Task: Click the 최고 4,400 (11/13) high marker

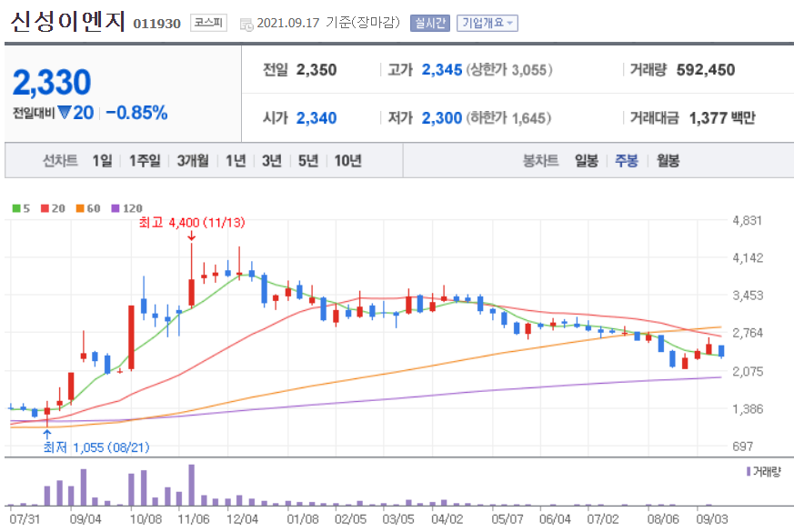Action: [191, 222]
